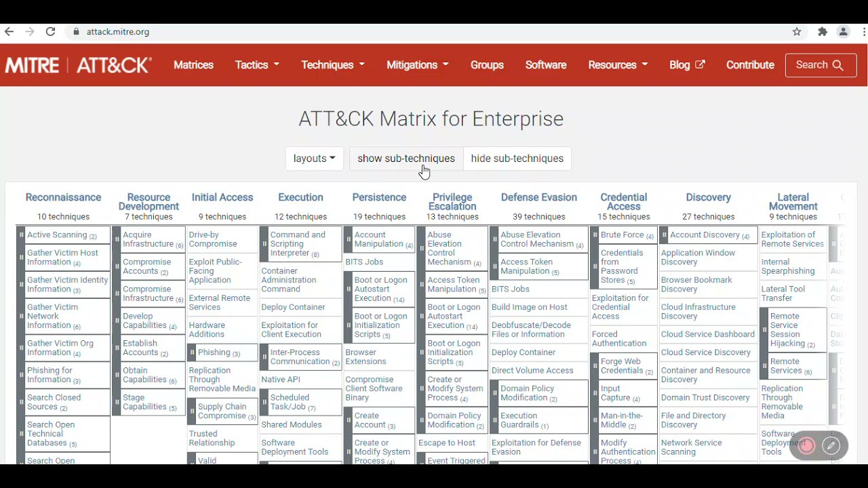Open the browser extensions puzzle icon

coord(823,32)
